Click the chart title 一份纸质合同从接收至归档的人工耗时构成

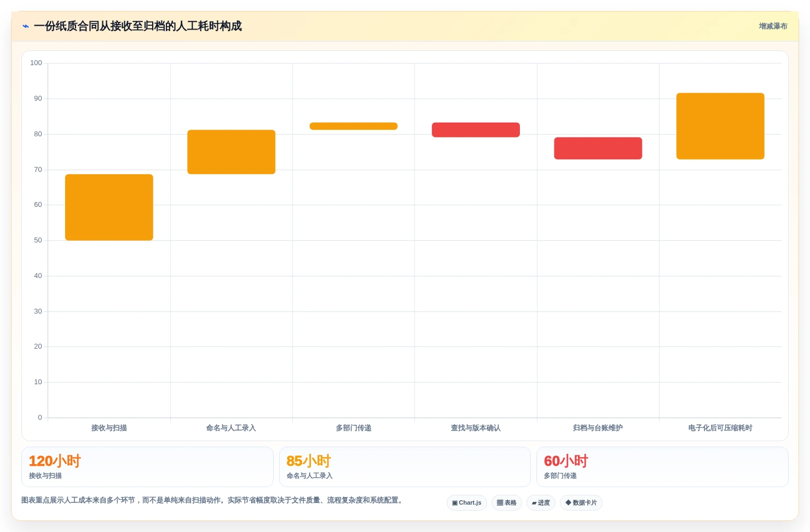tap(138, 26)
